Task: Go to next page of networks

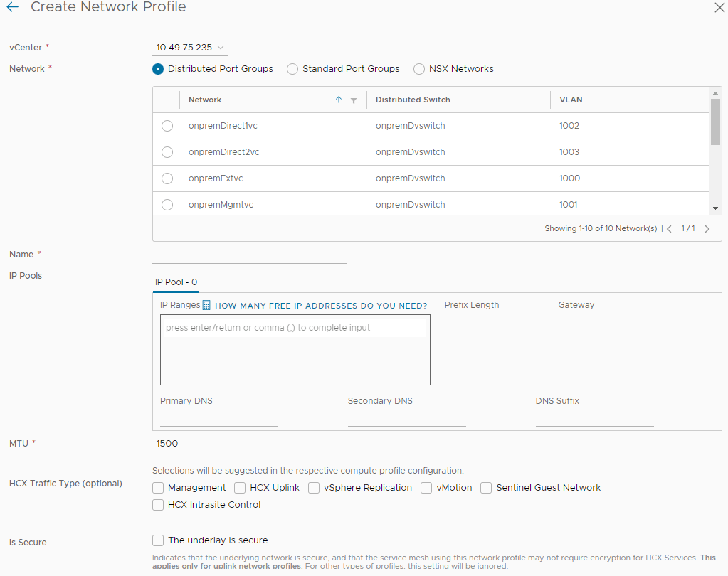Action: [x=707, y=229]
